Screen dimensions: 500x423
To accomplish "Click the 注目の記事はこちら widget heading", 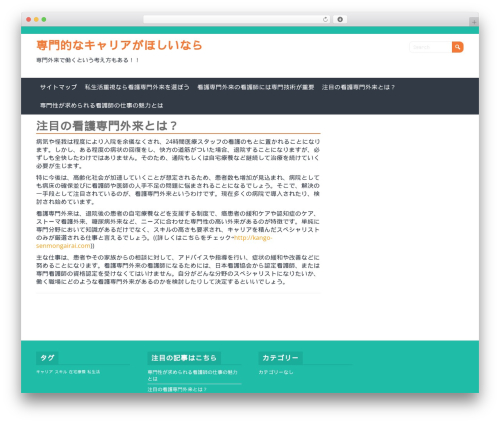I will 184,358.
